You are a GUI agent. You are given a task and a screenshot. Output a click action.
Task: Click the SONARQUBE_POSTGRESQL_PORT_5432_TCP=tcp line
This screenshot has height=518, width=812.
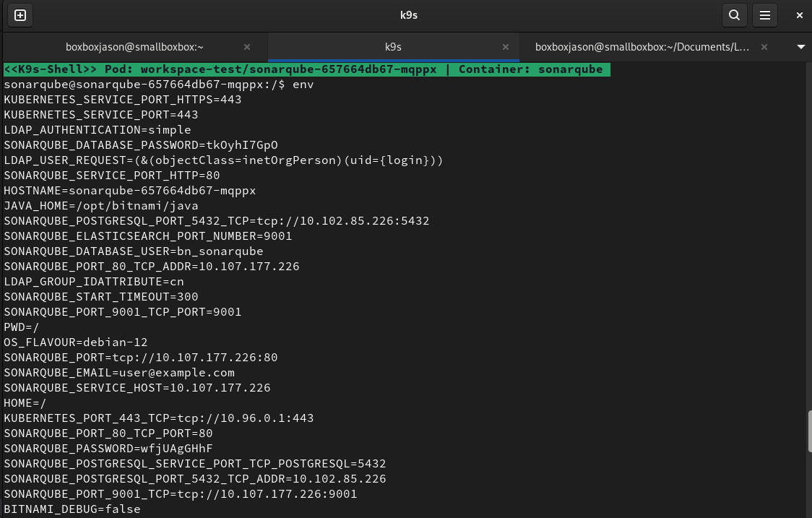tap(217, 220)
